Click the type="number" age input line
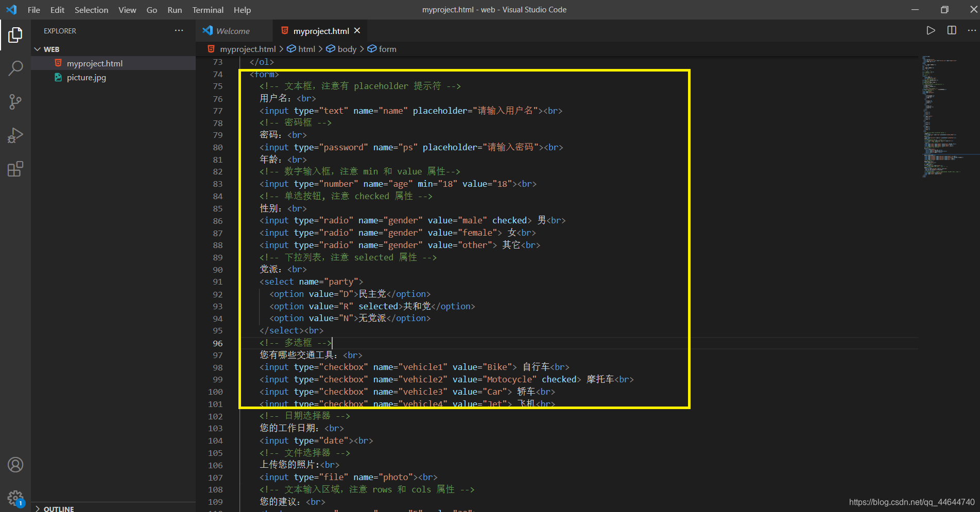The height and width of the screenshot is (512, 980). pos(398,184)
